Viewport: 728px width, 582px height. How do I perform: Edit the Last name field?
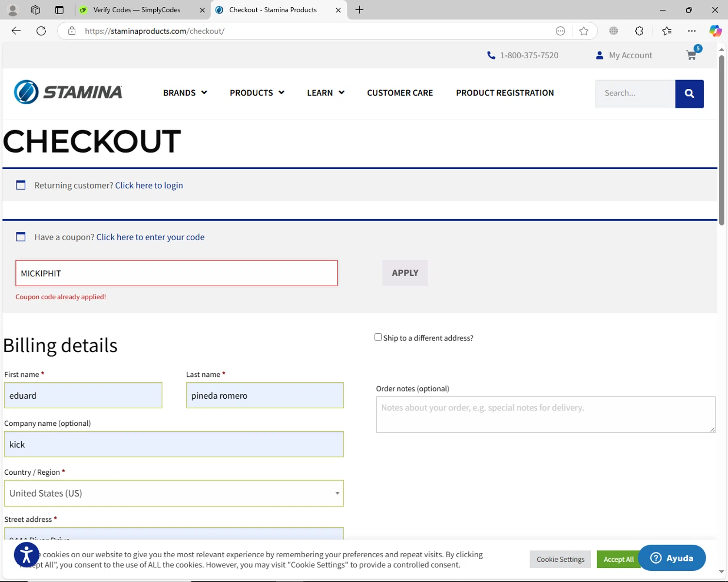265,395
